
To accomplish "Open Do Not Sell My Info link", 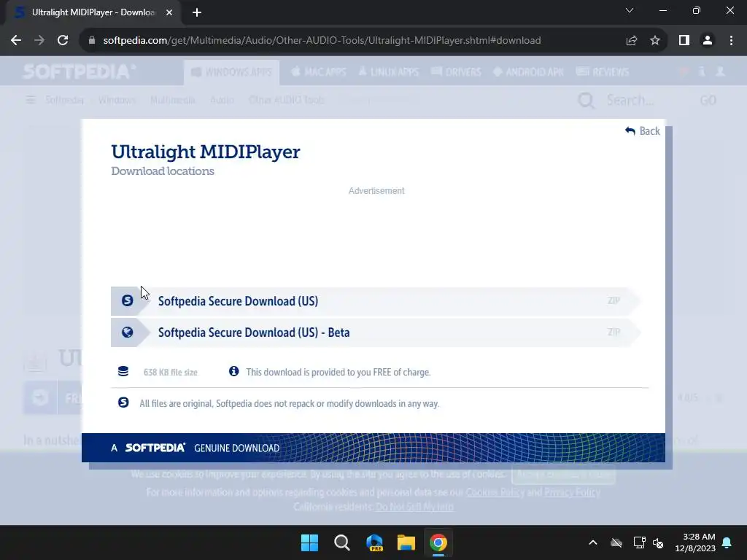I will (414, 507).
